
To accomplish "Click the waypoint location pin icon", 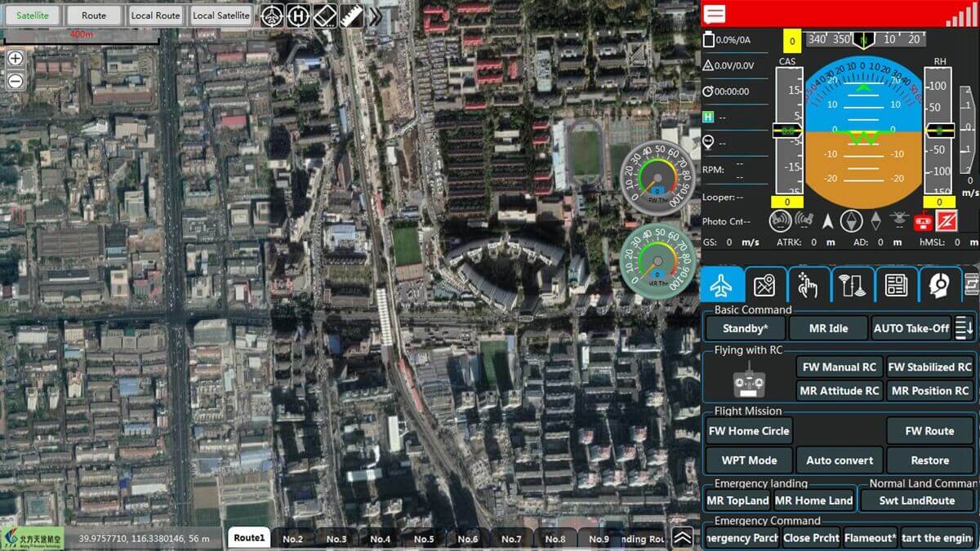I will click(708, 142).
